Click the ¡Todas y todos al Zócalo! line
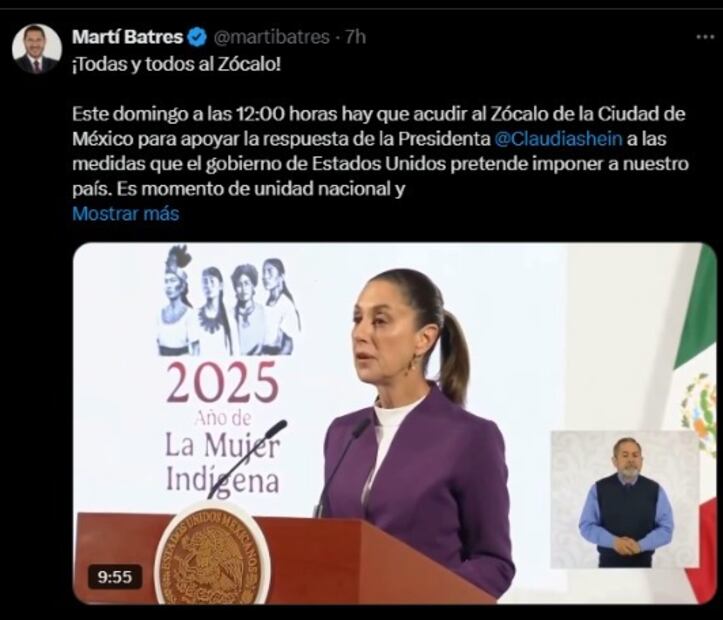Screen dimensions: 723x620 click(176, 65)
